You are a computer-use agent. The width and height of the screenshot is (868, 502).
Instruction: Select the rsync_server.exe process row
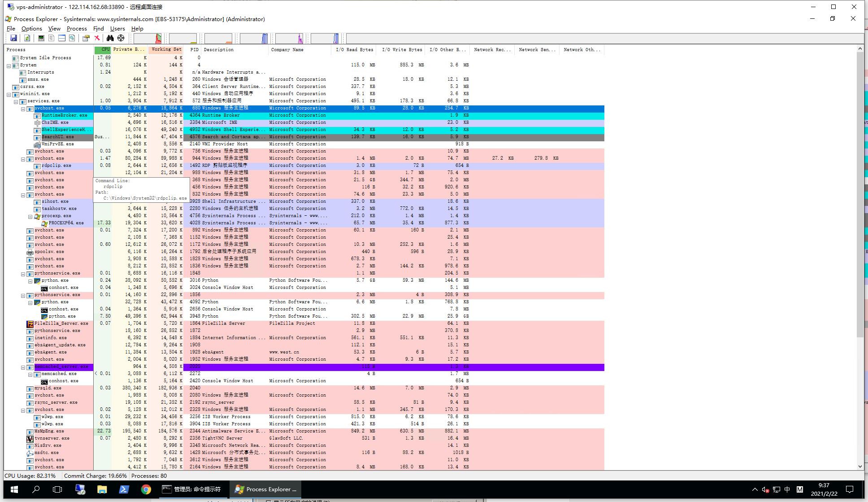304,402
